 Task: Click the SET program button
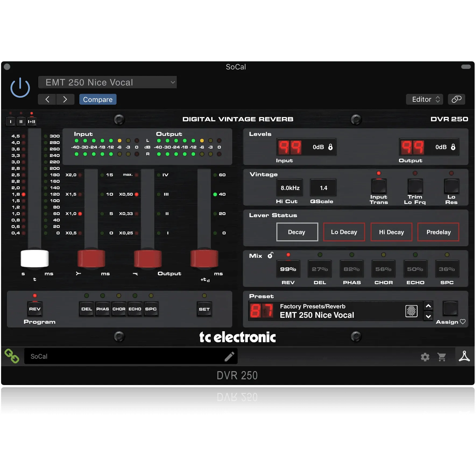(204, 309)
